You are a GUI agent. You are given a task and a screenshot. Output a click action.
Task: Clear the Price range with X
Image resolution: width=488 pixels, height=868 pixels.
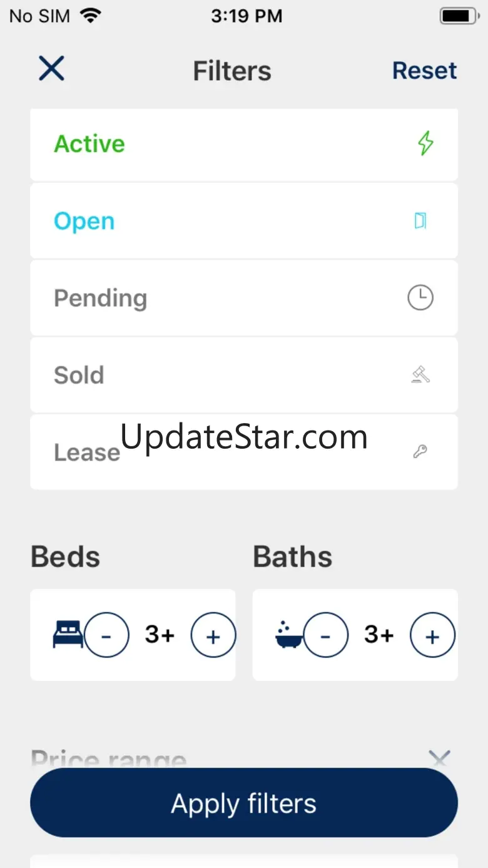(x=440, y=759)
